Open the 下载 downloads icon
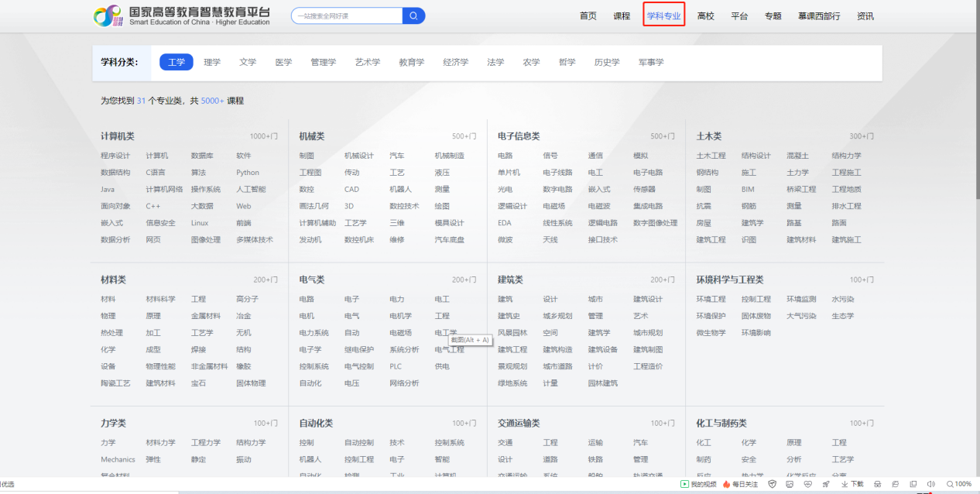The height and width of the screenshot is (494, 980). 852,484
